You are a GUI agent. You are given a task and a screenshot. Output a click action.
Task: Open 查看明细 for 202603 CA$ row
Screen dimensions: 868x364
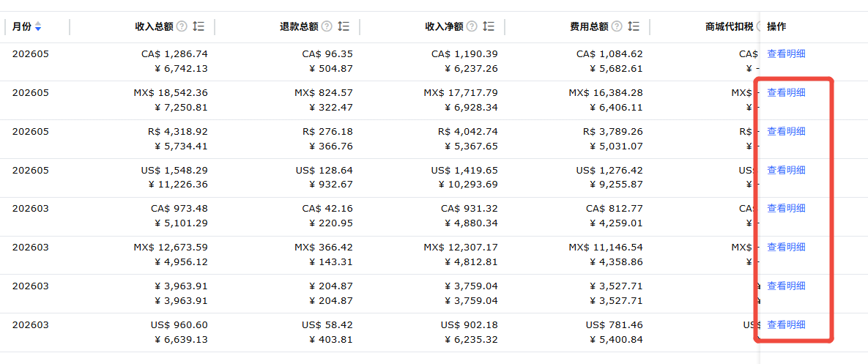(x=786, y=208)
